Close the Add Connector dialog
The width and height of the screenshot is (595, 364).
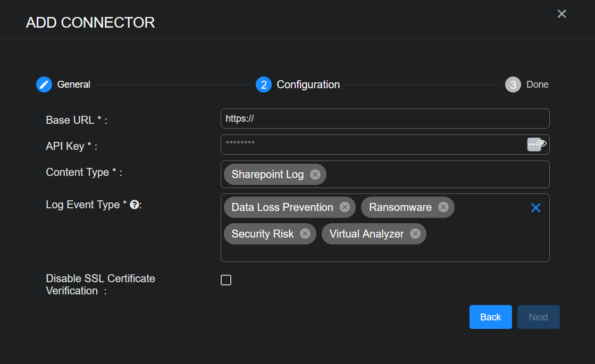[x=562, y=14]
